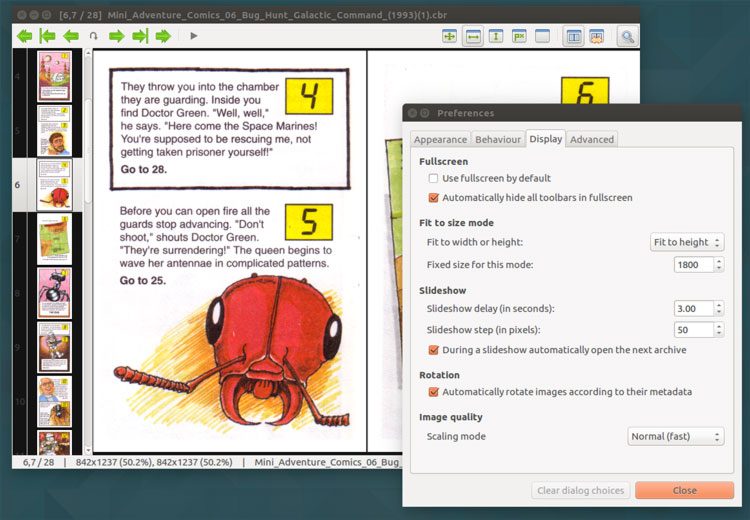Toggle double page mode icon
Viewport: 750px width, 520px height.
[574, 36]
